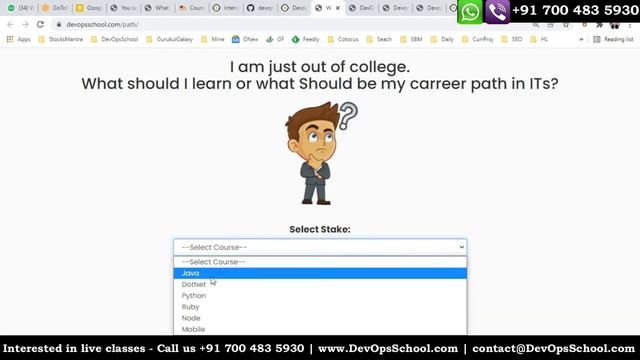Open the Cotocus bookmark folder
Screen dimensions: 640x360
(343, 39)
